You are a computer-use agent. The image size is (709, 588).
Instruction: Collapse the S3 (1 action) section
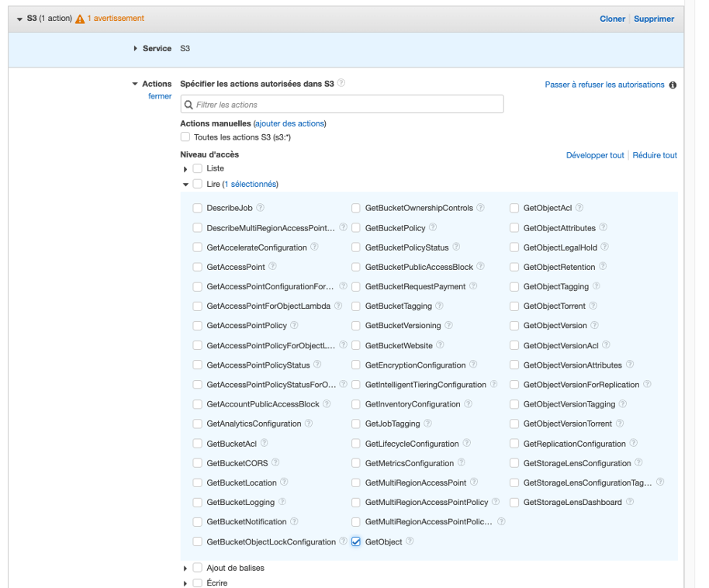coord(19,19)
